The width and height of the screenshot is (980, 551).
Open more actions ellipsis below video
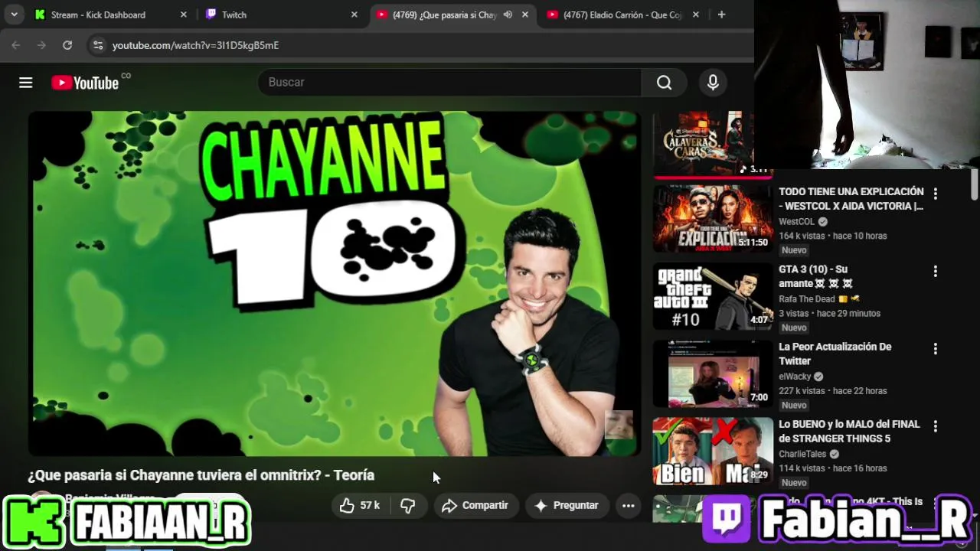tap(628, 505)
